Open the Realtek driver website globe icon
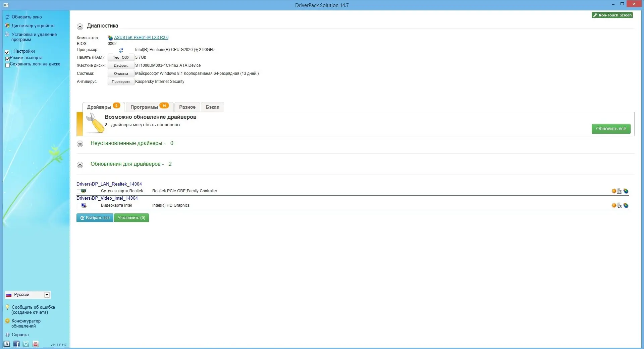Viewport: 644px width, 349px height. pyautogui.click(x=626, y=191)
